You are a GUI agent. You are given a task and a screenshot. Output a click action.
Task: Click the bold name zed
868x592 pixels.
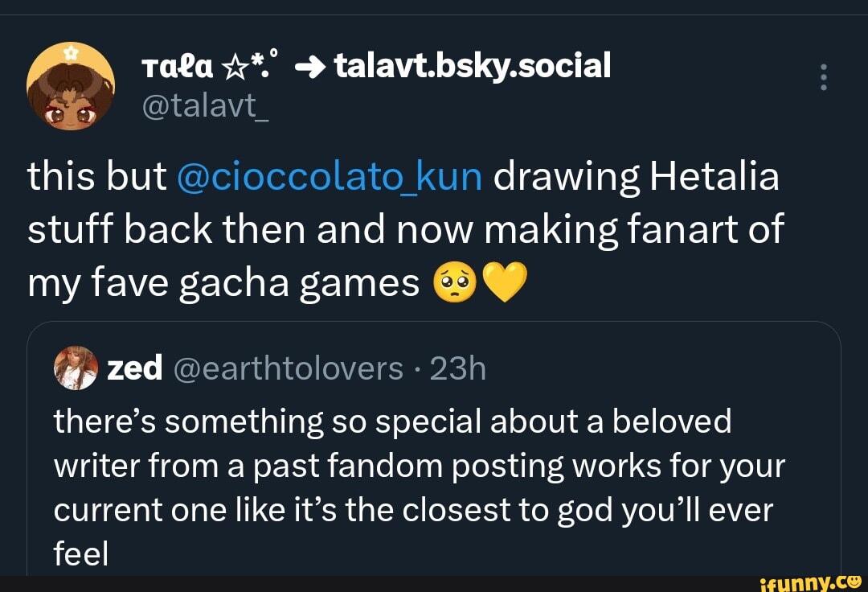pyautogui.click(x=136, y=368)
